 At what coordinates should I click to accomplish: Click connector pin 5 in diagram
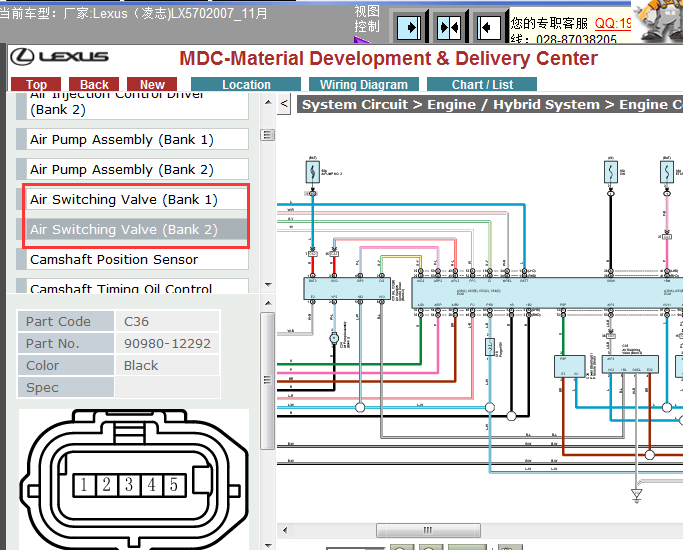[174, 485]
